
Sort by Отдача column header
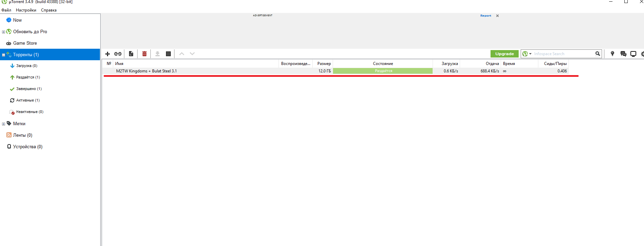[480, 63]
